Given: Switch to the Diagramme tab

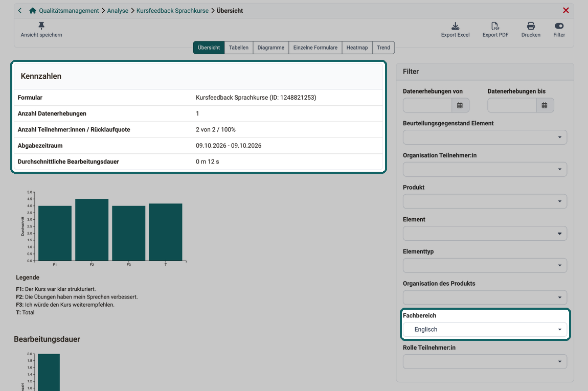Looking at the screenshot, I should (x=271, y=48).
